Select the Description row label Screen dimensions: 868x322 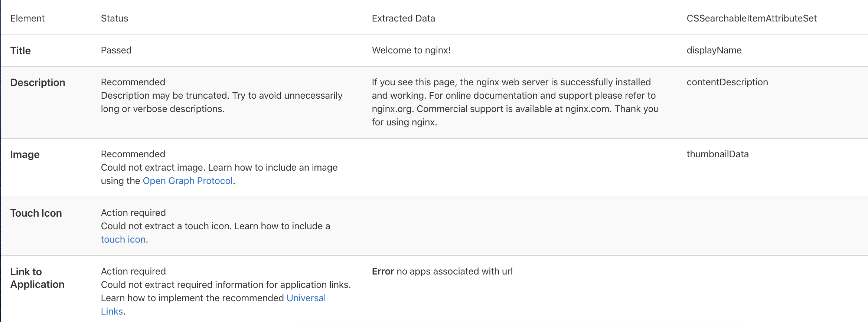[37, 82]
